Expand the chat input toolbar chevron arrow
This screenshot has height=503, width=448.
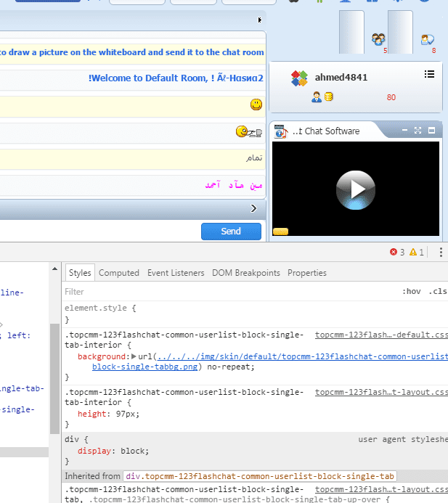click(253, 209)
